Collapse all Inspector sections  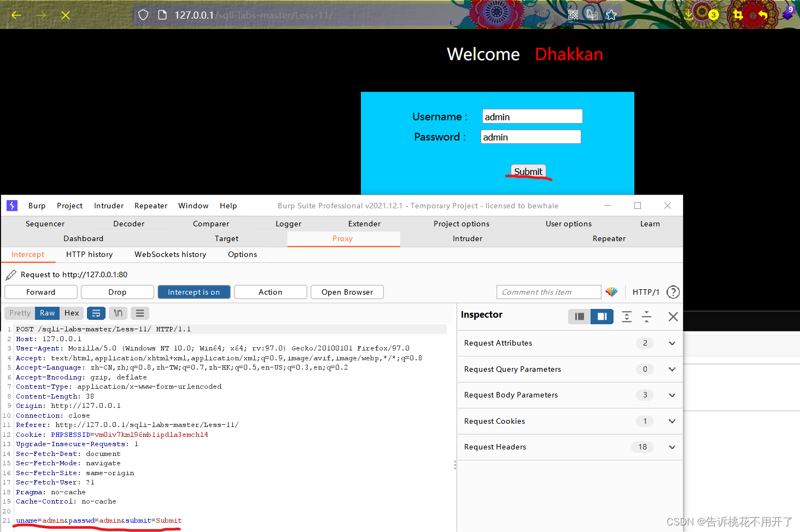[x=647, y=317]
